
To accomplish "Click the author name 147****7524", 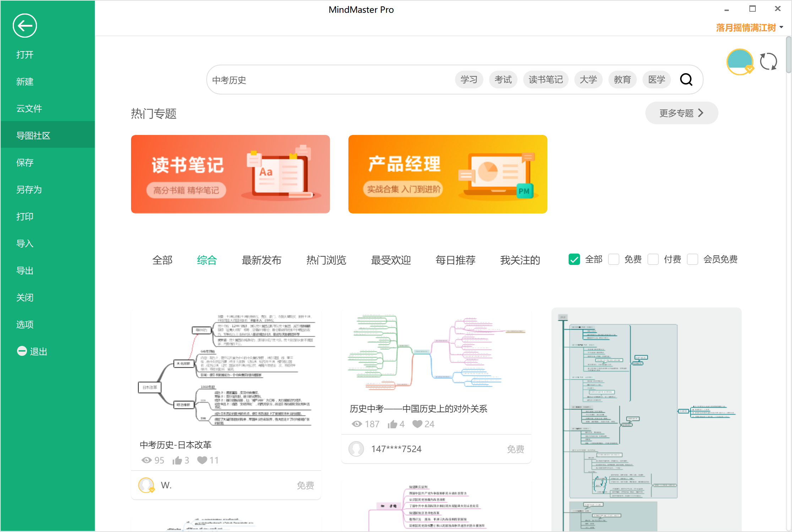I will point(396,449).
